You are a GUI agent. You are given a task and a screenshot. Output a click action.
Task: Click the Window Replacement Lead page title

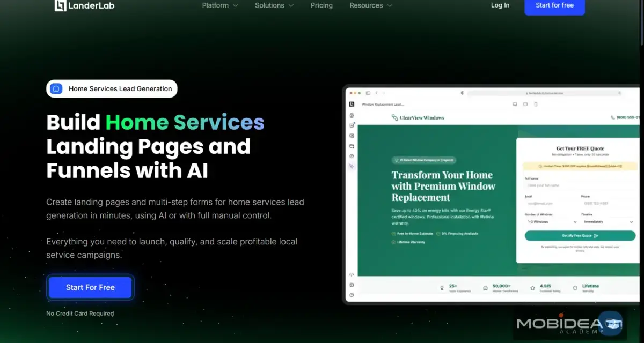point(383,105)
